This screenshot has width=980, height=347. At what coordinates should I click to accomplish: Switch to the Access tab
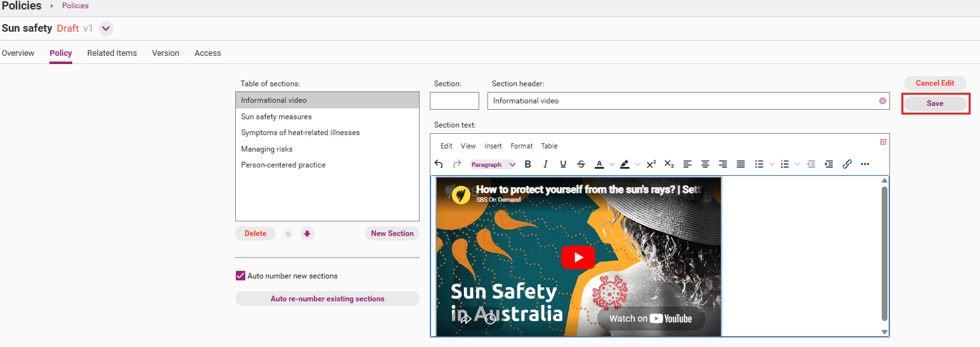point(208,53)
